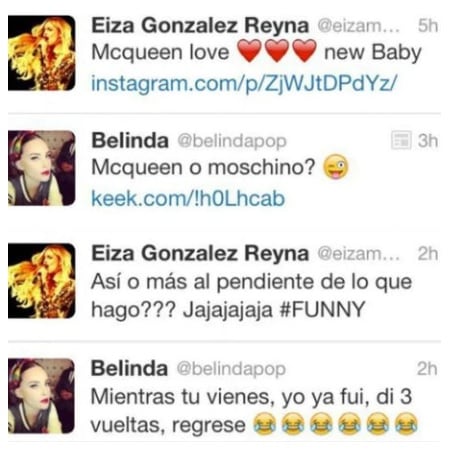Open the @eizam... handle in the first tweet
This screenshot has width=450, height=450.
358,26
